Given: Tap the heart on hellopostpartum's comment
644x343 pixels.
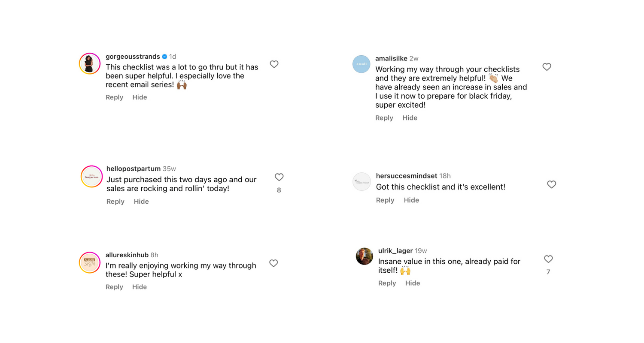Looking at the screenshot, I should tap(279, 177).
